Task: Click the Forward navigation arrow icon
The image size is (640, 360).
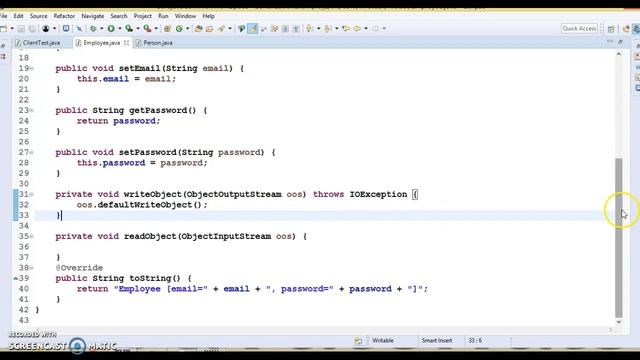Action: click(375, 29)
